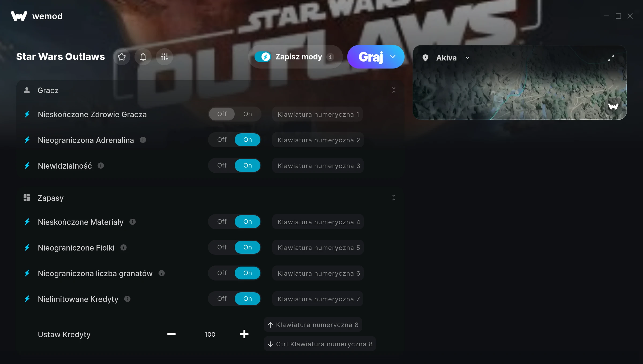
Task: Expand the Akiva map to fullscreen
Action: (x=611, y=58)
